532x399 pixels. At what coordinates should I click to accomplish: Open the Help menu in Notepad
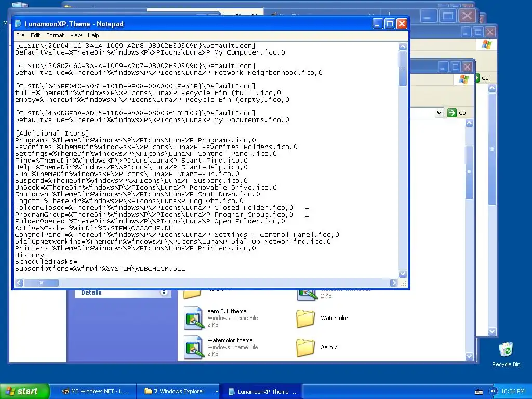94,35
